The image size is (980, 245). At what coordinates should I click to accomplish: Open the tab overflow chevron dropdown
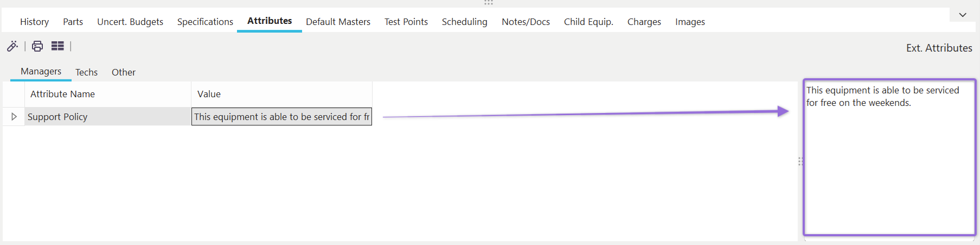coord(963,15)
